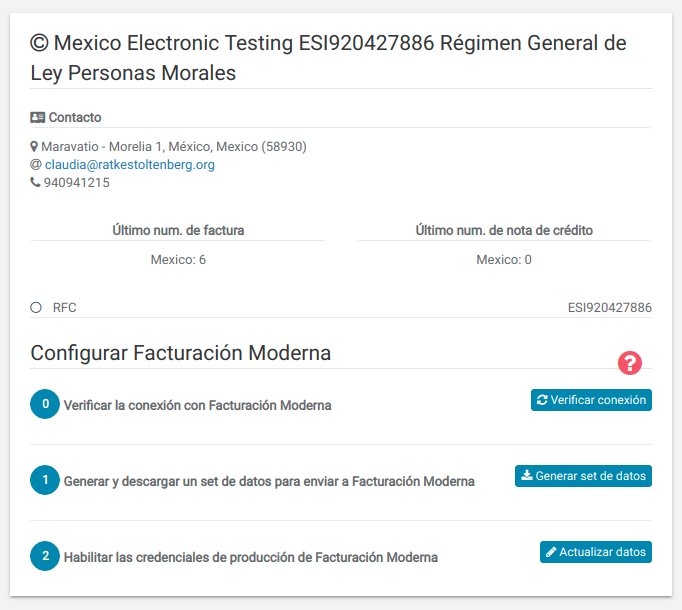The width and height of the screenshot is (682, 610).
Task: Open the red help question mark icon
Action: tap(630, 363)
